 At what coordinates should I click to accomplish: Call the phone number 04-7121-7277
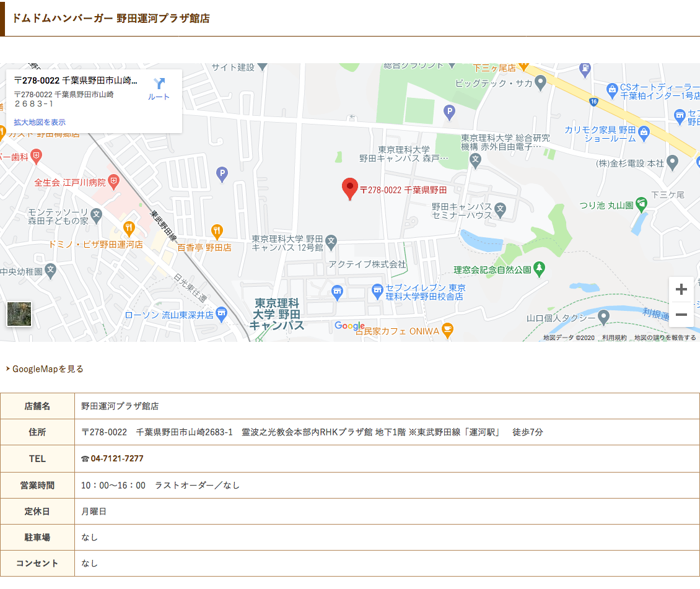117,459
